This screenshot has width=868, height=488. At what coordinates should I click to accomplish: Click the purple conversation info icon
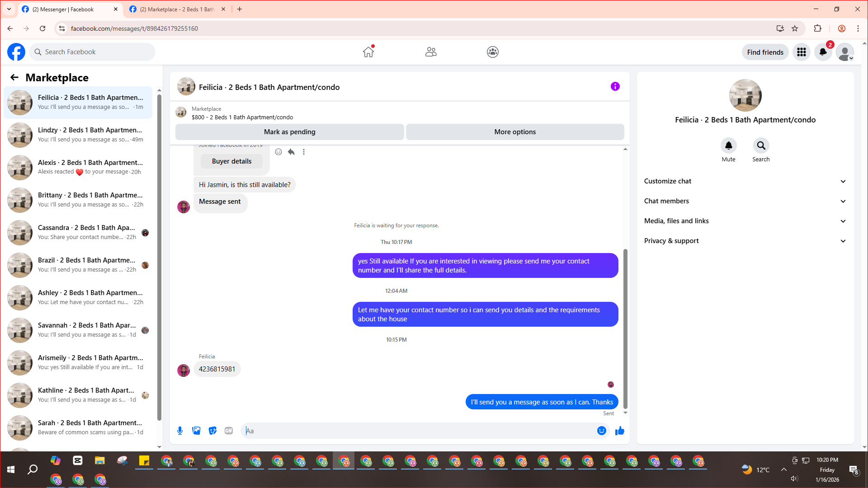click(x=615, y=86)
